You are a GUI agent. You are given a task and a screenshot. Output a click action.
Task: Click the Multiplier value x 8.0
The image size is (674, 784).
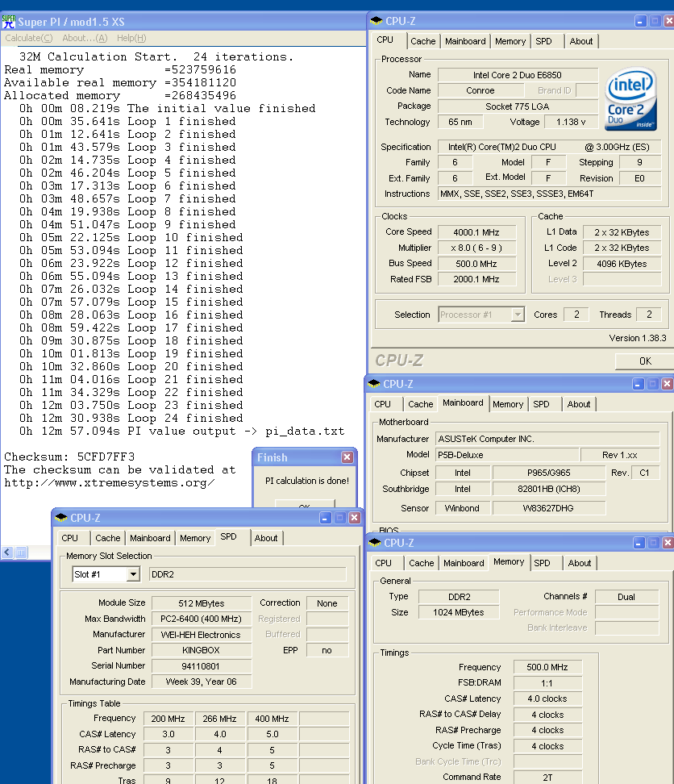tap(476, 248)
